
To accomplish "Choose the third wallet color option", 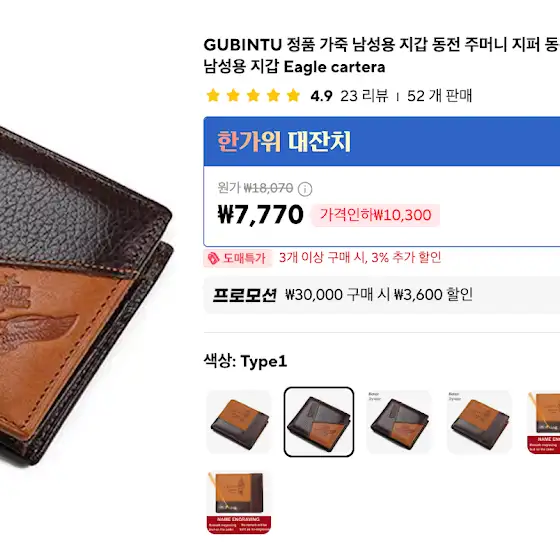I will click(399, 422).
